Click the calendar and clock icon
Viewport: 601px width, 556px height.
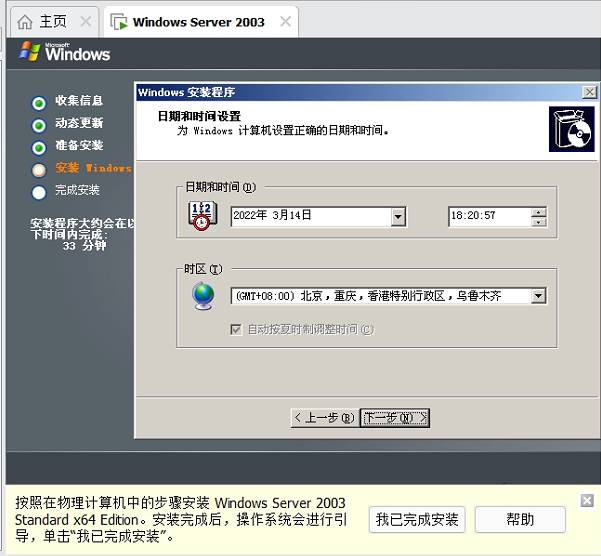coord(203,216)
